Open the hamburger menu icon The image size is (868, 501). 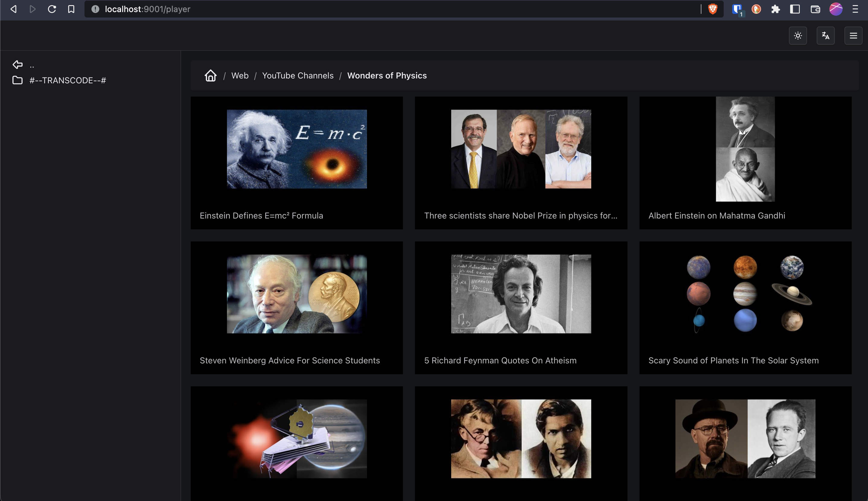point(854,35)
